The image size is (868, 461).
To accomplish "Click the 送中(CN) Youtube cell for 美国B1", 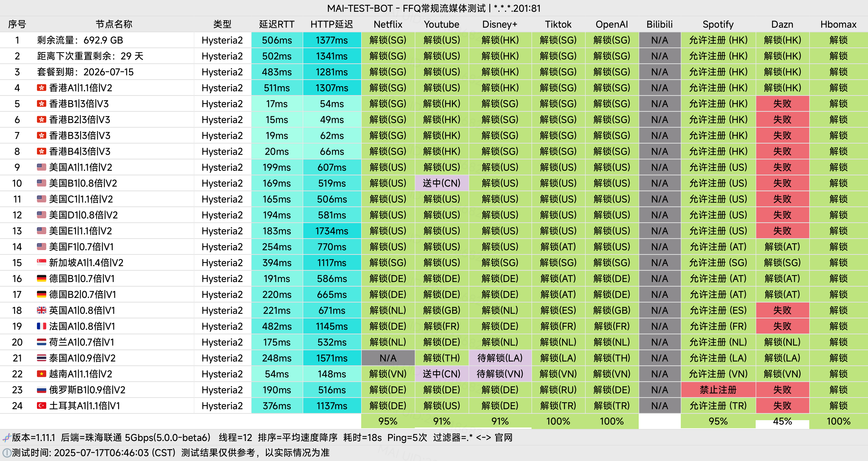I will (x=441, y=183).
